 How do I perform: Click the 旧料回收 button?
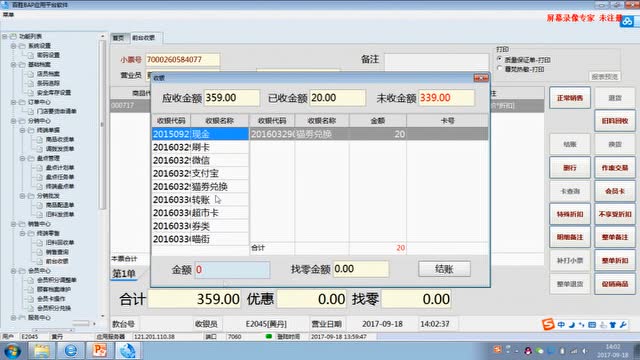(615, 121)
